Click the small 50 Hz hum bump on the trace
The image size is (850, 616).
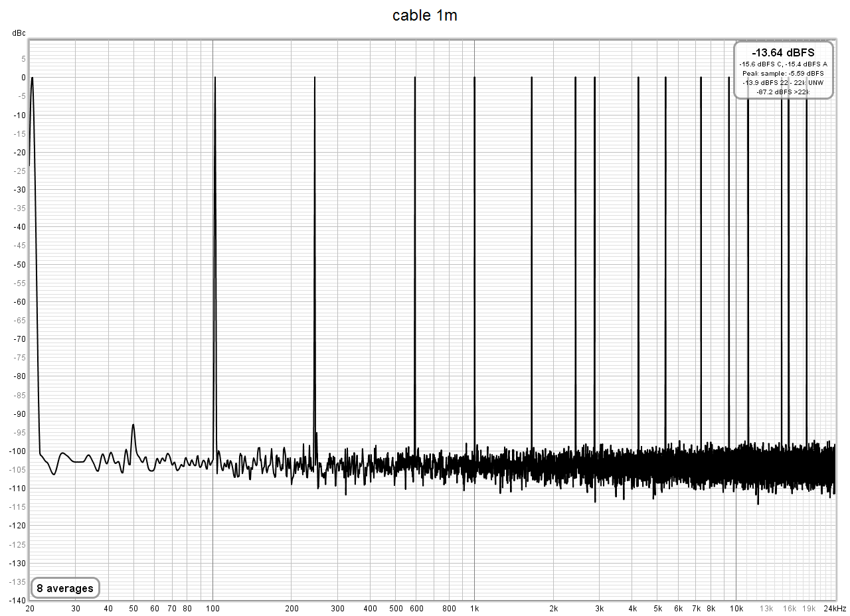133,425
